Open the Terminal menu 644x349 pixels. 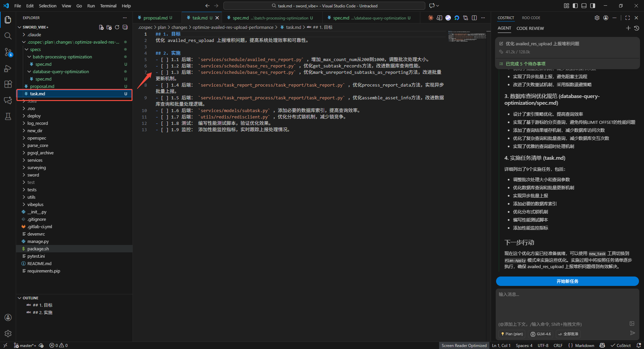108,6
